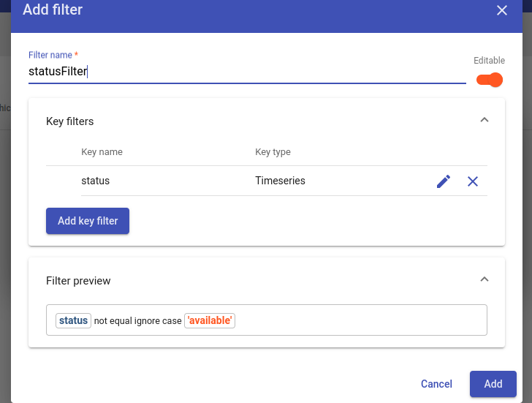
Task: Click the 'available' value chip in preview
Action: tap(210, 320)
